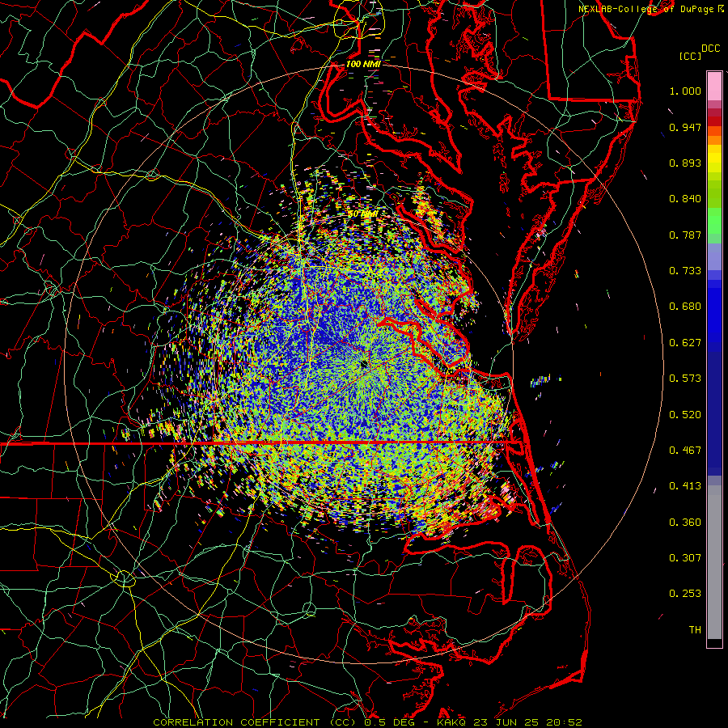Click the 50 NMI range ring label
The width and height of the screenshot is (728, 728).
(x=363, y=214)
